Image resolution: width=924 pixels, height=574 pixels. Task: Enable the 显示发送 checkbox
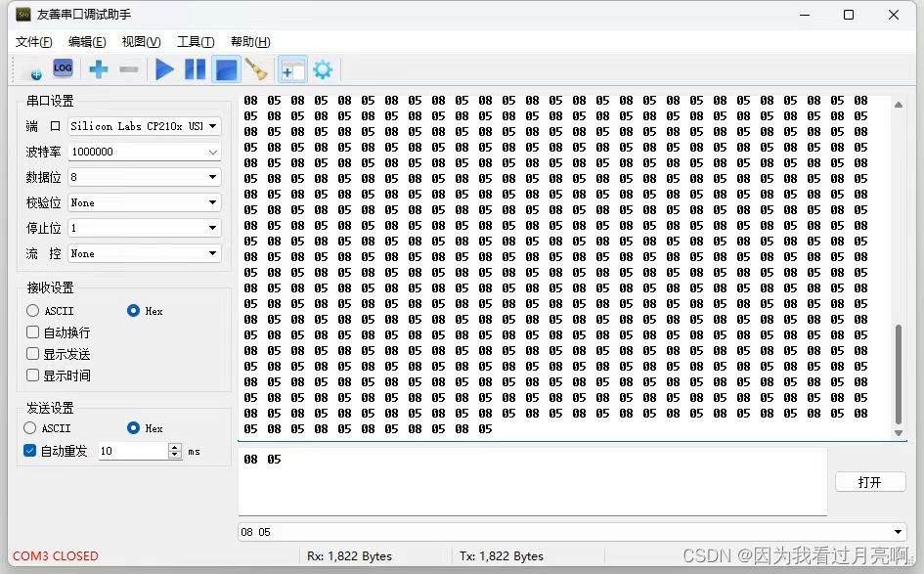(x=33, y=354)
